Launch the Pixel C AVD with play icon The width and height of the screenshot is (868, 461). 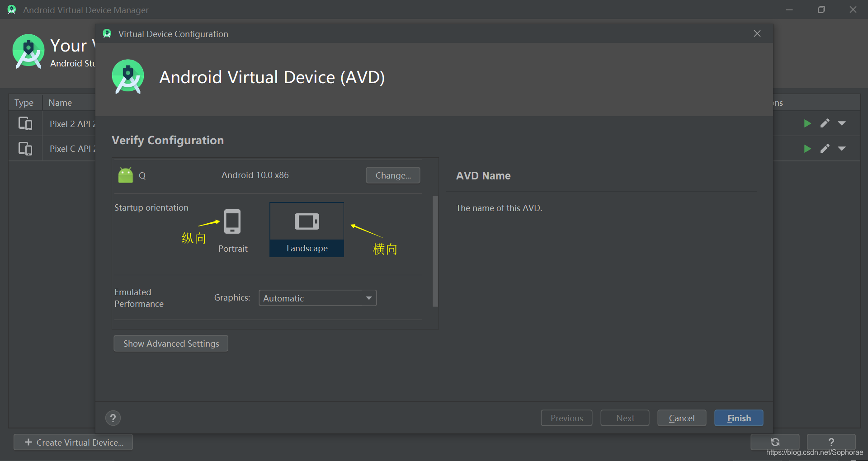807,149
